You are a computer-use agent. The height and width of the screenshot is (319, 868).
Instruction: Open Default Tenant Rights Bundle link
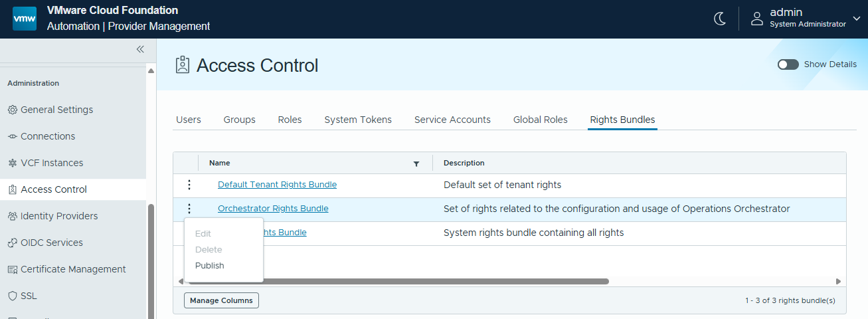tap(277, 185)
